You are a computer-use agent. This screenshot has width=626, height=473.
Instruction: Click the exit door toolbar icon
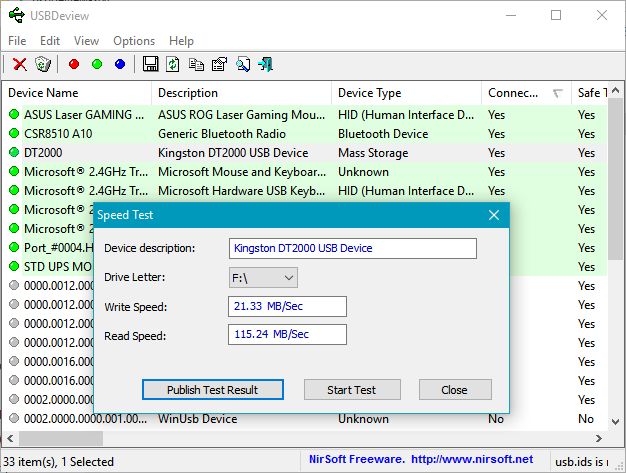click(x=265, y=64)
